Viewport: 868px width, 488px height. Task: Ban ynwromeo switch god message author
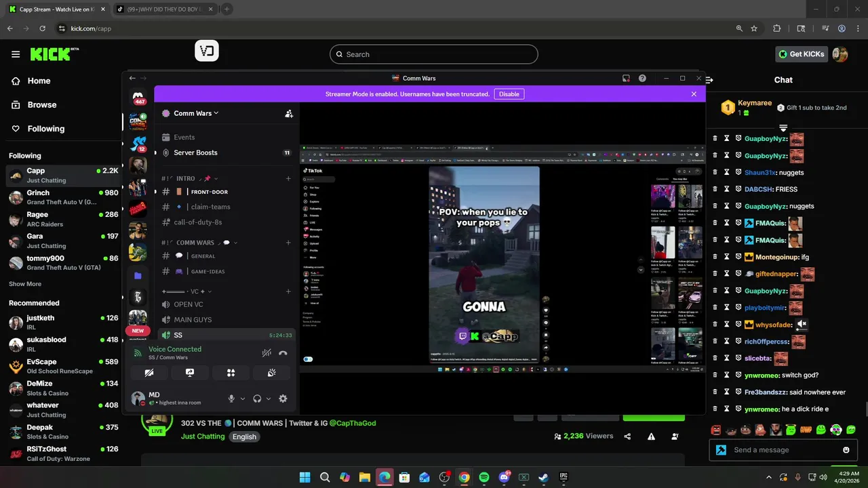pyautogui.click(x=738, y=375)
